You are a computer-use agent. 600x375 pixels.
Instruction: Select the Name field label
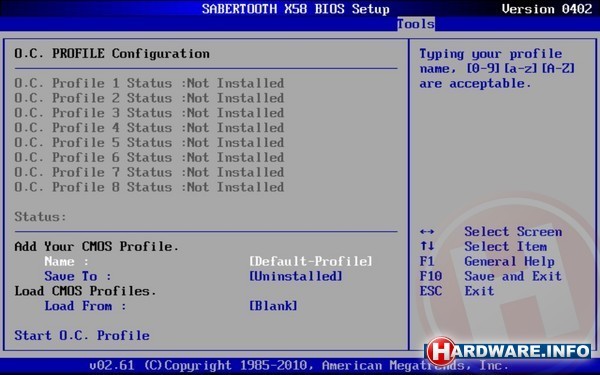pos(67,261)
